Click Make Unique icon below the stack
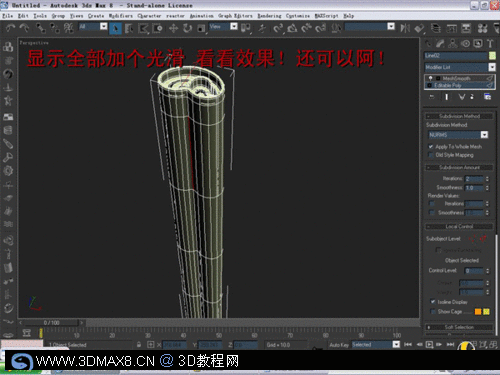 click(462, 97)
